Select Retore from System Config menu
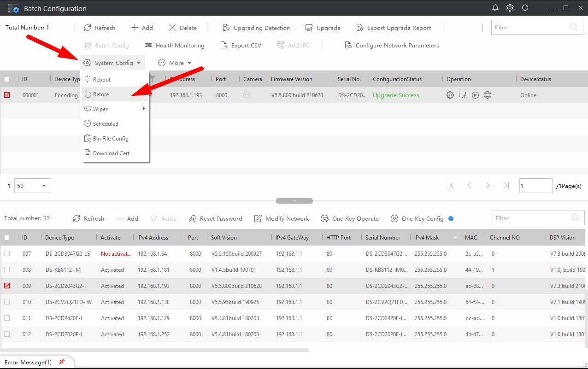This screenshot has width=588, height=369. point(101,94)
